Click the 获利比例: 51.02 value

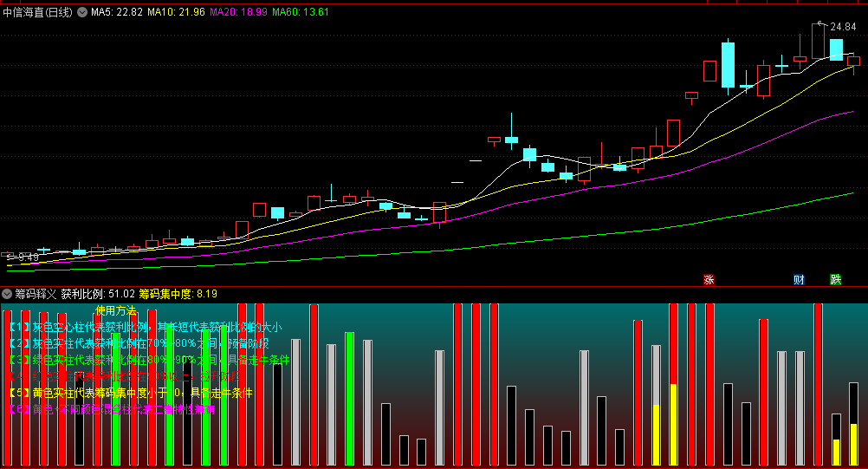point(98,294)
